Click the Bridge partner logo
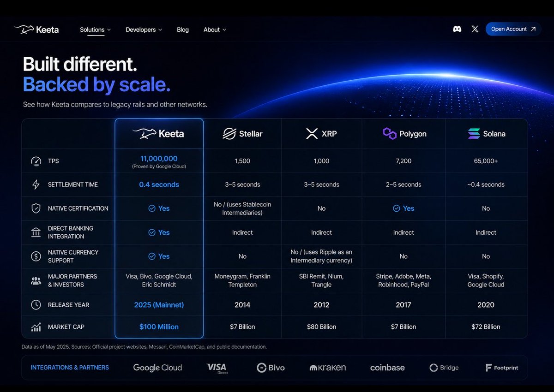Viewport: 554px width, 392px height. (x=444, y=368)
